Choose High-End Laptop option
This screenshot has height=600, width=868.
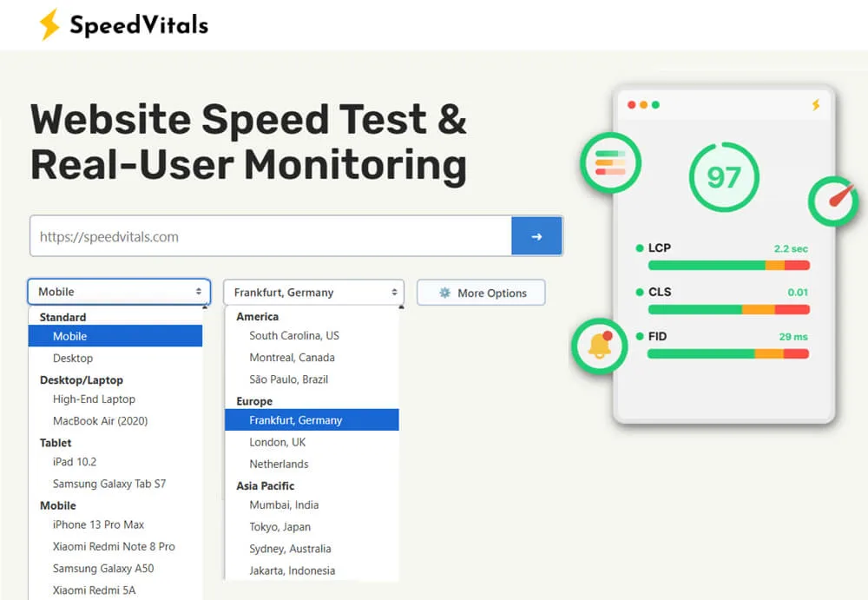pos(115,399)
